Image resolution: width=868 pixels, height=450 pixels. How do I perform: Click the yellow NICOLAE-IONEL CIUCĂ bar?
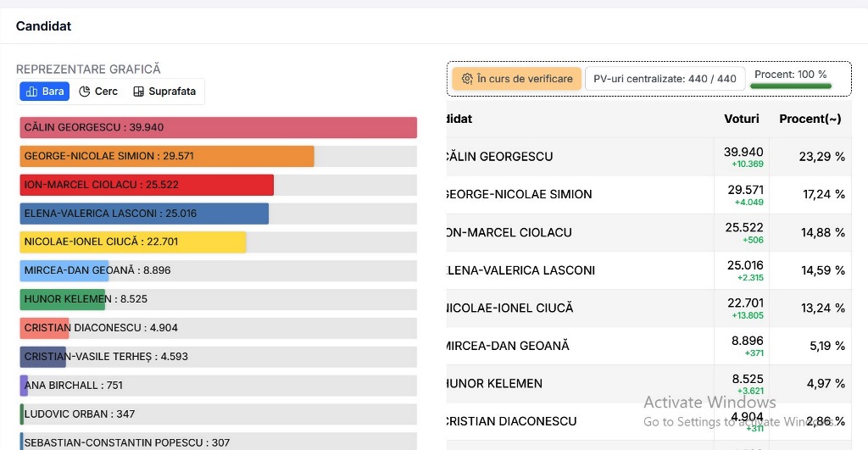coord(133,242)
